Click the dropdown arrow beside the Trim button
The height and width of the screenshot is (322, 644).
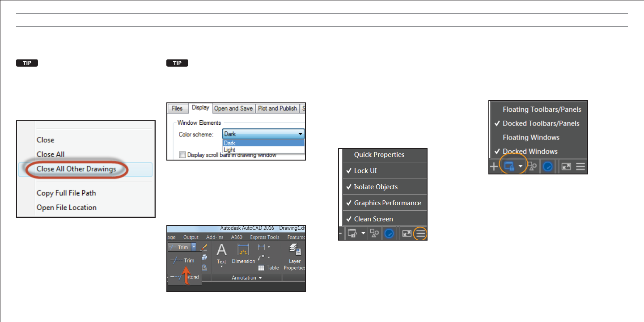pos(194,247)
